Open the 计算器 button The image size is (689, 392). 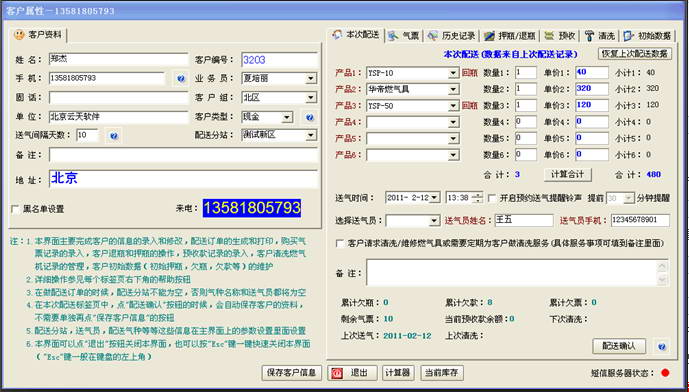coord(398,373)
